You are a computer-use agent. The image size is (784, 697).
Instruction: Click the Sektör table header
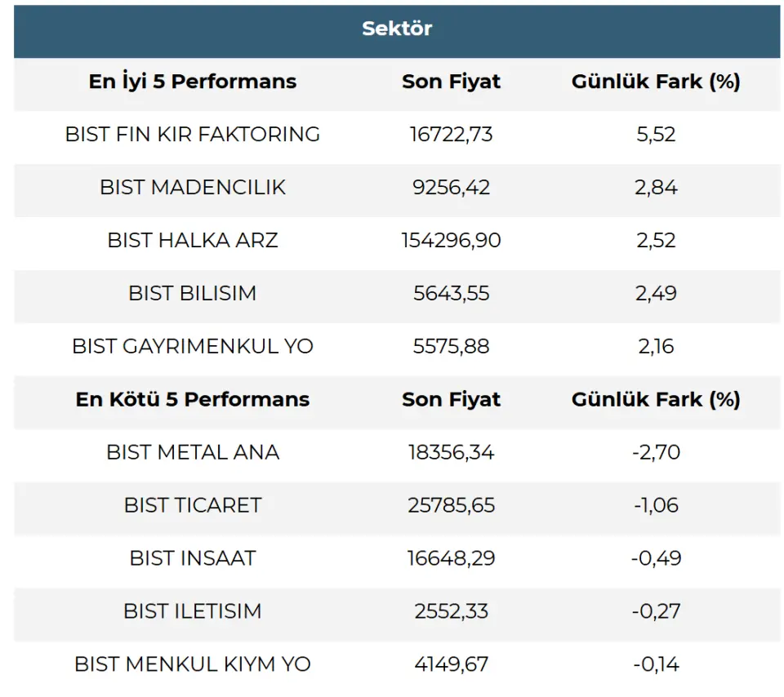click(x=397, y=29)
